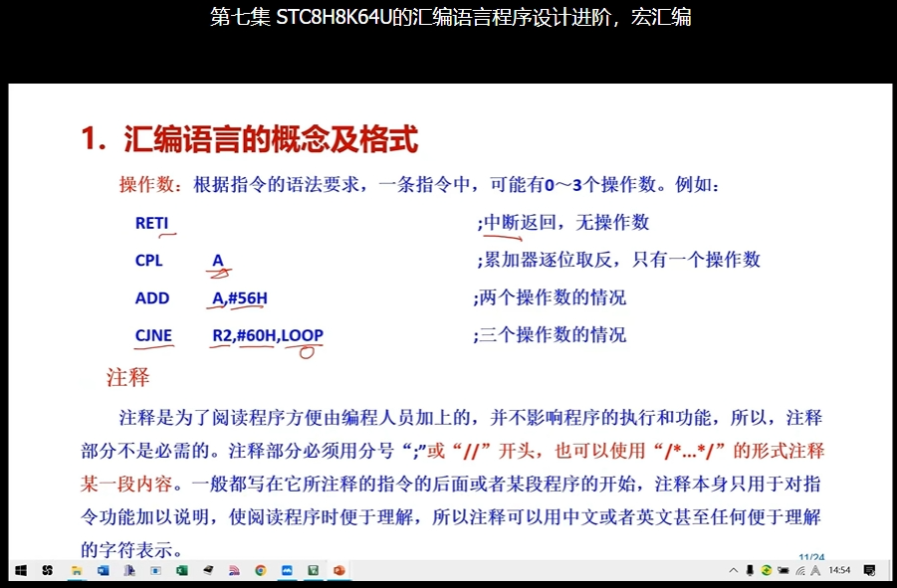Open the blue square taskbar app
This screenshot has height=588, width=897.
coord(287,570)
